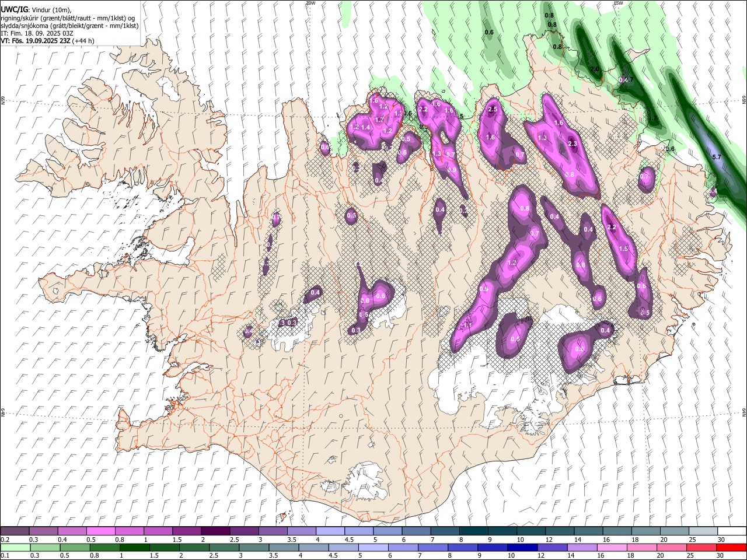Click the '1.1' snow value in the central highlands
This screenshot has width=747, height=560.
[x=467, y=325]
